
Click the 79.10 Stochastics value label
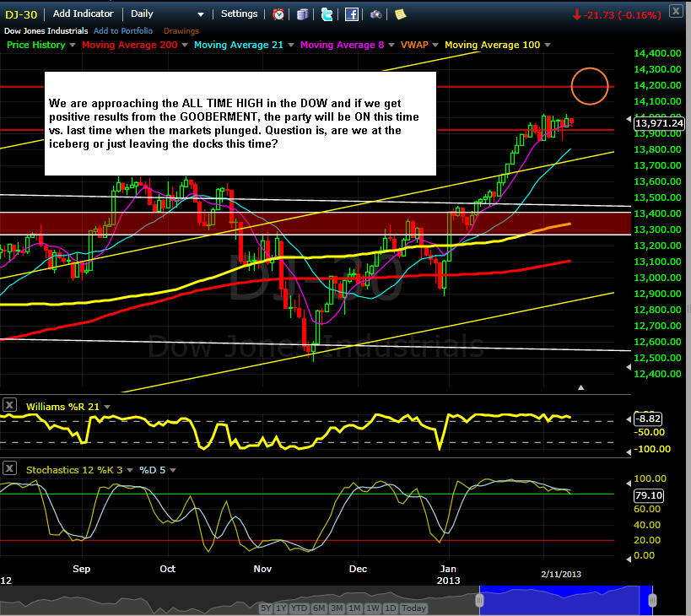pos(648,495)
